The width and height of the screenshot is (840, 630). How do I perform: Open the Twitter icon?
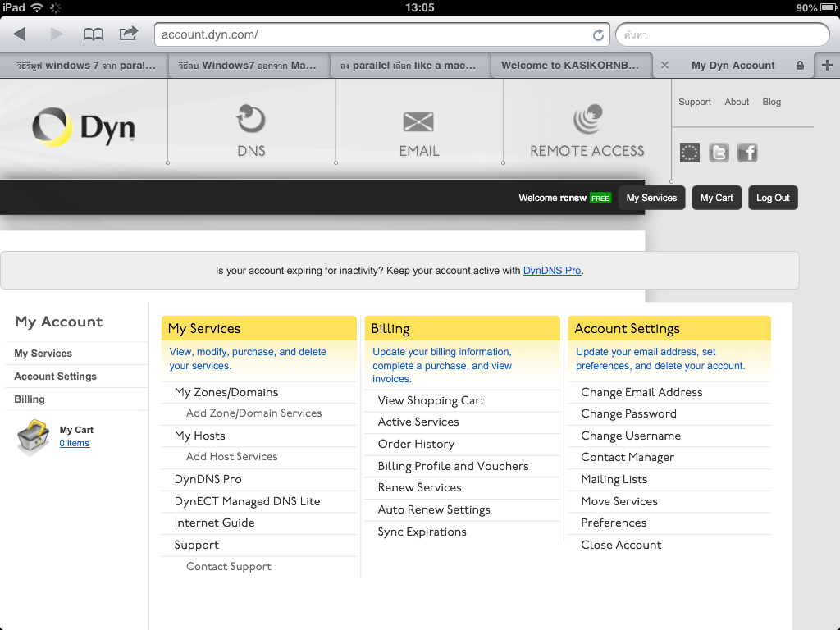719,153
